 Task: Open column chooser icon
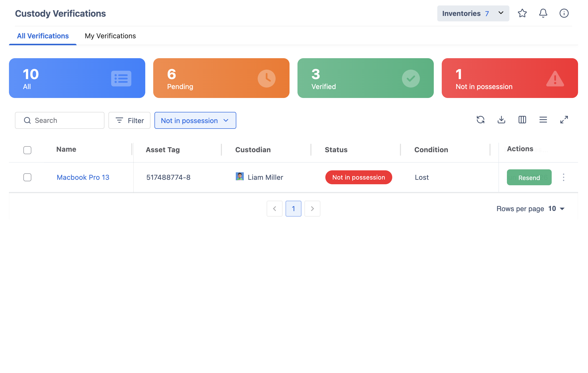[522, 120]
